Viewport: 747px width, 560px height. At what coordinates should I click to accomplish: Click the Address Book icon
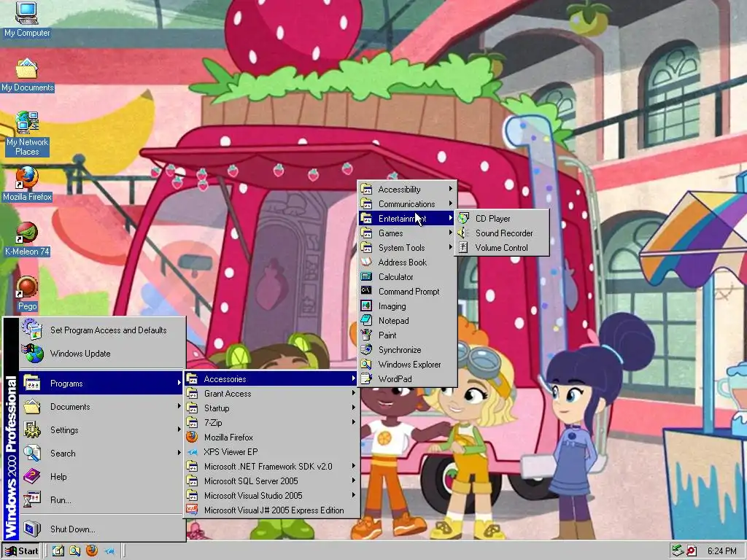[366, 262]
